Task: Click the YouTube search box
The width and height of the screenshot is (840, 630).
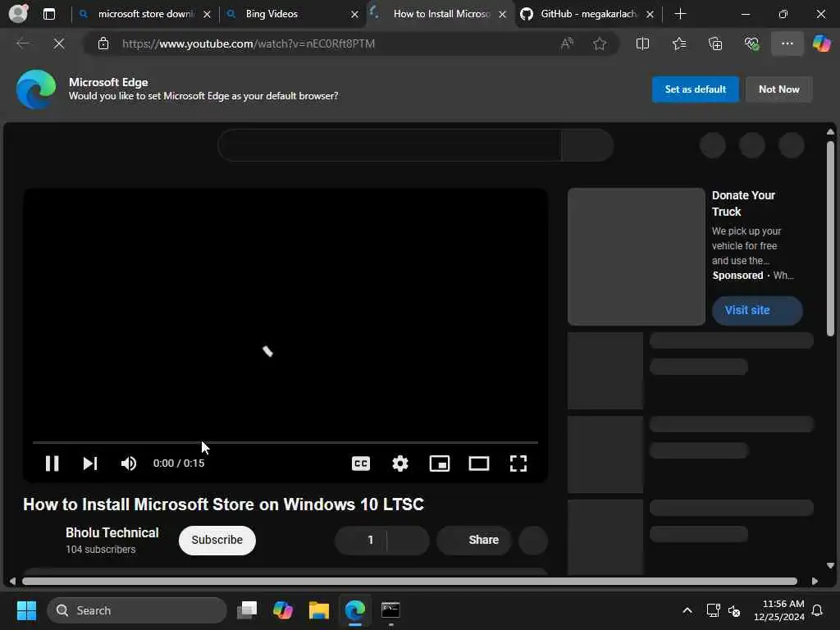Action: (x=390, y=145)
